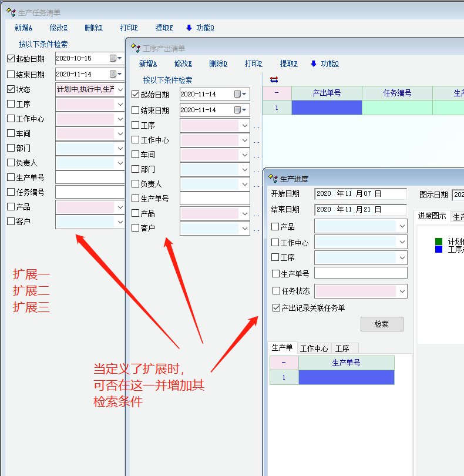Open 状态 dropdown showing 计划中,执行中
The width and height of the screenshot is (464, 476).
pos(120,89)
